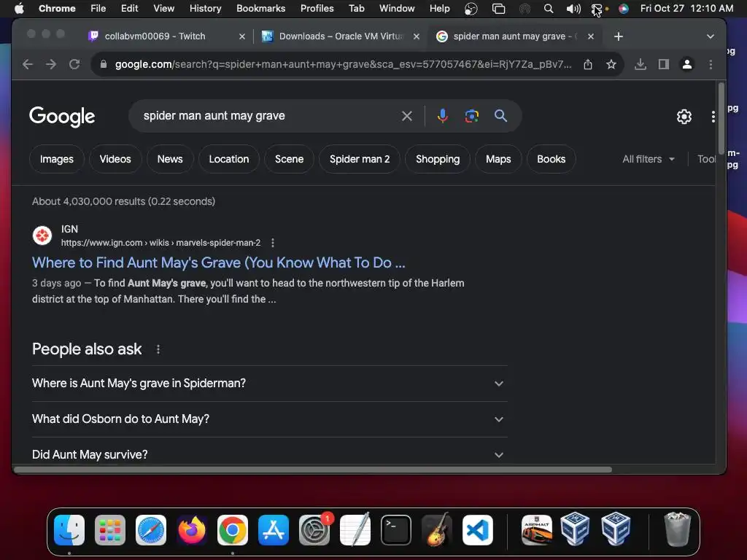Search by image with Google Lens icon

tap(472, 116)
